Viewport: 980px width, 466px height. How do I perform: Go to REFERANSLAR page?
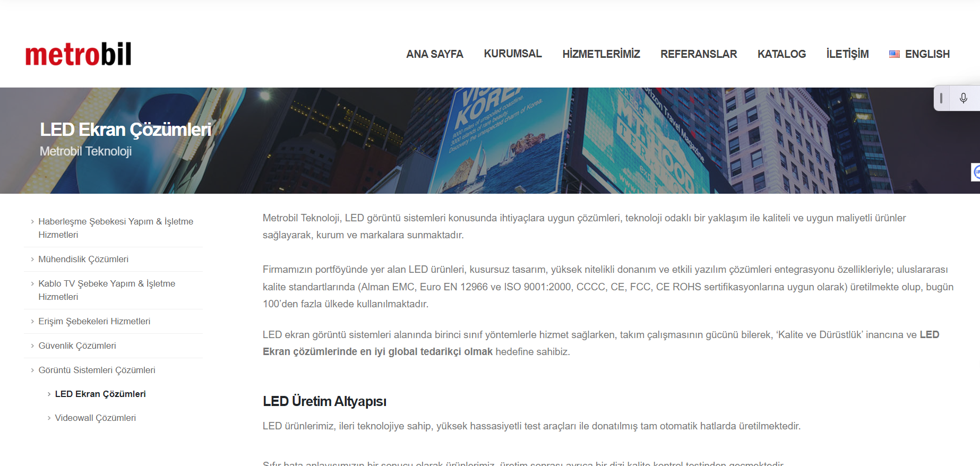tap(699, 54)
